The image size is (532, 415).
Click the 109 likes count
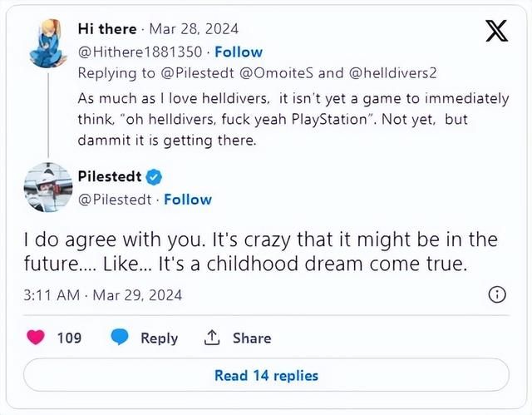pyautogui.click(x=69, y=338)
